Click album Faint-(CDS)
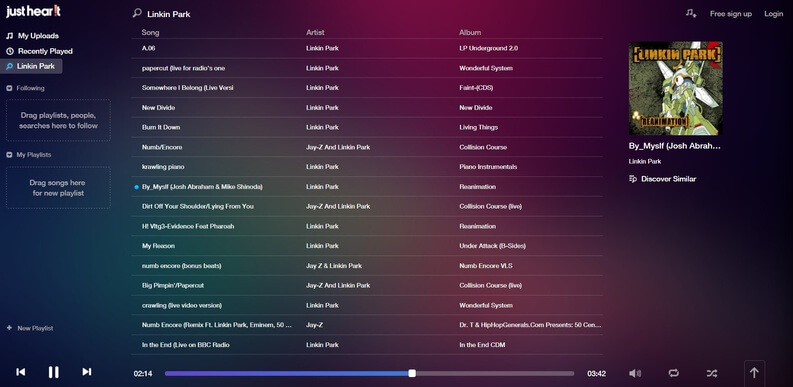The width and height of the screenshot is (793, 387). pos(476,88)
